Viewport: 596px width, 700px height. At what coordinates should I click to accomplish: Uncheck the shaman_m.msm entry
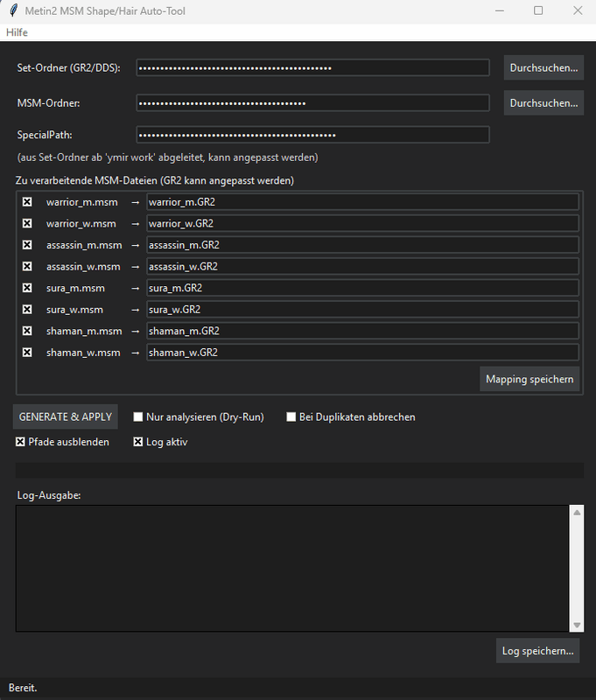tap(27, 331)
